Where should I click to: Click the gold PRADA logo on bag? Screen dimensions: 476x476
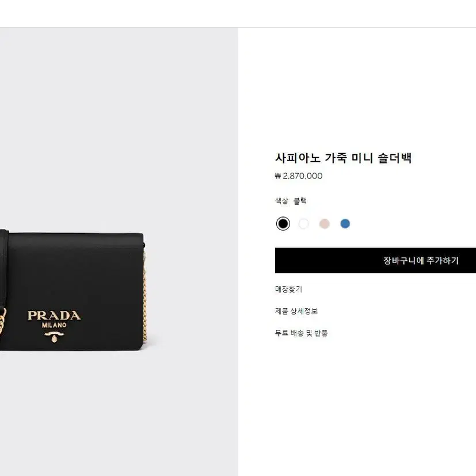[54, 315]
